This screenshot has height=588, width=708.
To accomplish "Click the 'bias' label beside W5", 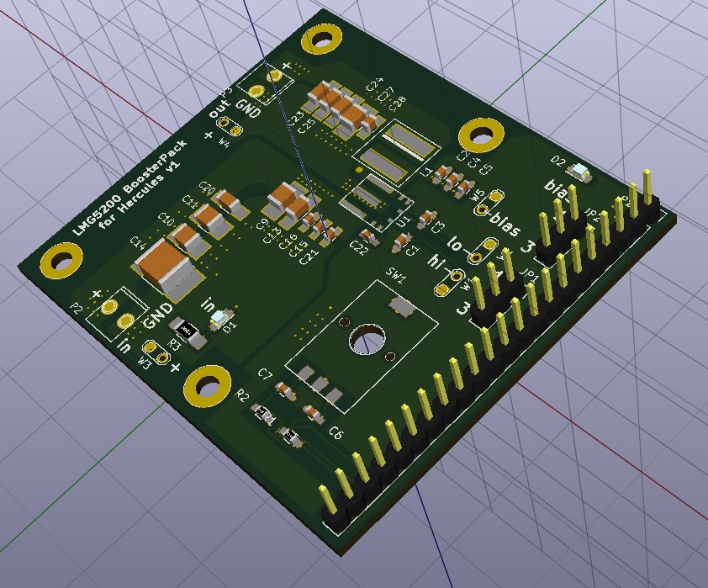I will tap(505, 225).
